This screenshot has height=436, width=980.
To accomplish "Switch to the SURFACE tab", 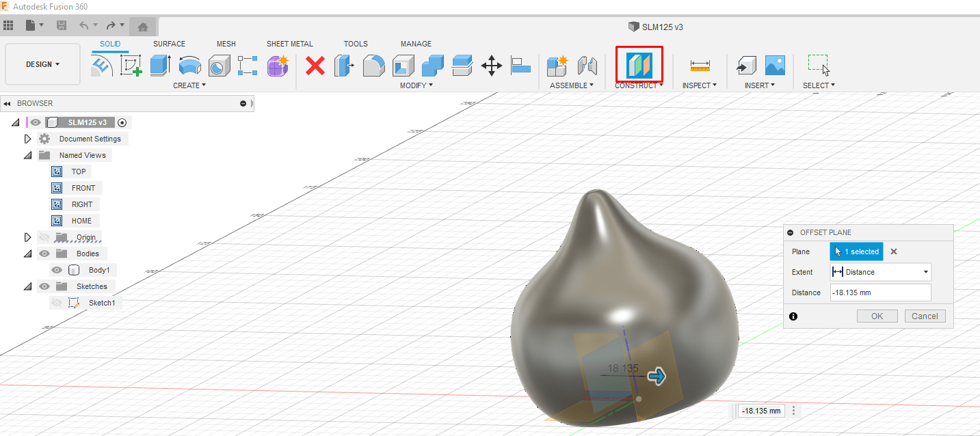I will click(x=169, y=44).
